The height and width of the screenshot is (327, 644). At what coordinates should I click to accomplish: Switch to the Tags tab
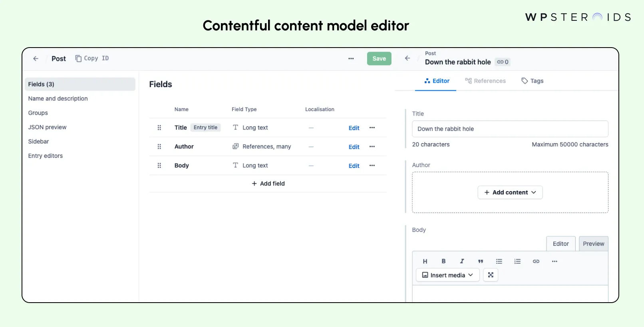[x=533, y=81]
